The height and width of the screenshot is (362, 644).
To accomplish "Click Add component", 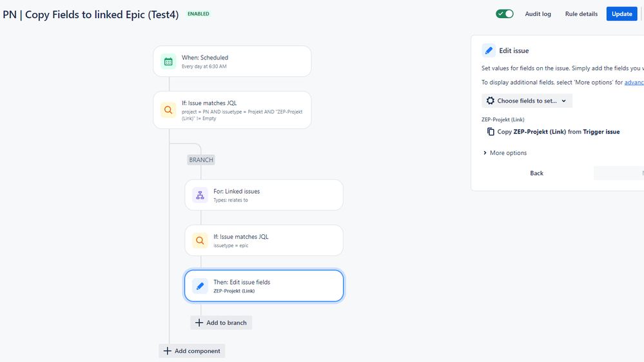I will coord(192,351).
